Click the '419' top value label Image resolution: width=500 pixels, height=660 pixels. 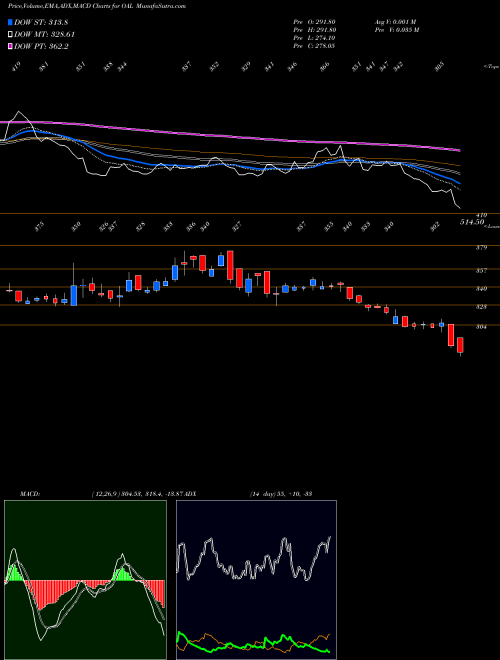[x=17, y=67]
